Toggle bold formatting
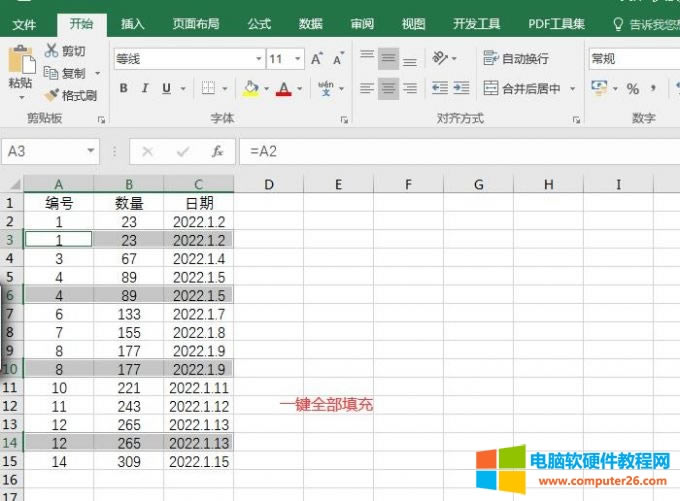The width and height of the screenshot is (680, 501). click(124, 89)
